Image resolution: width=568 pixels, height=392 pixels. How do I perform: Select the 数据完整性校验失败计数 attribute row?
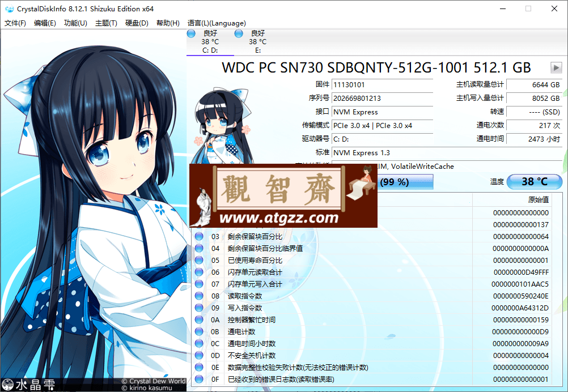click(372, 368)
